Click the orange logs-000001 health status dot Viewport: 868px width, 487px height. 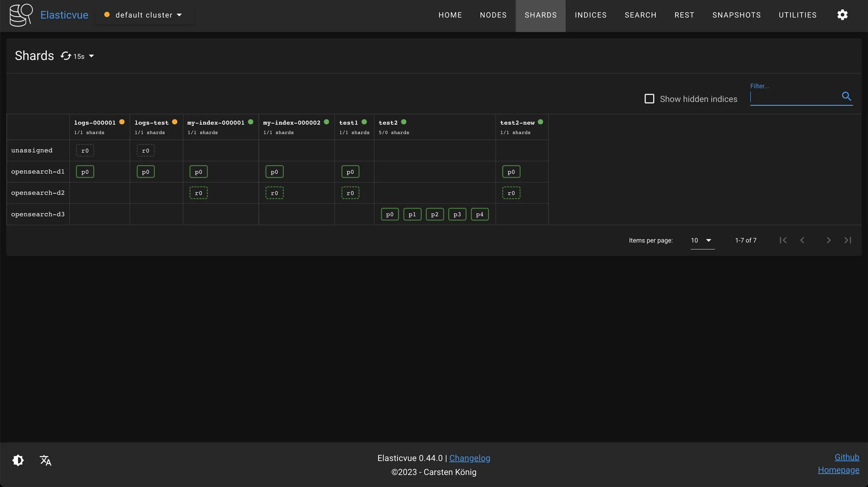[122, 122]
